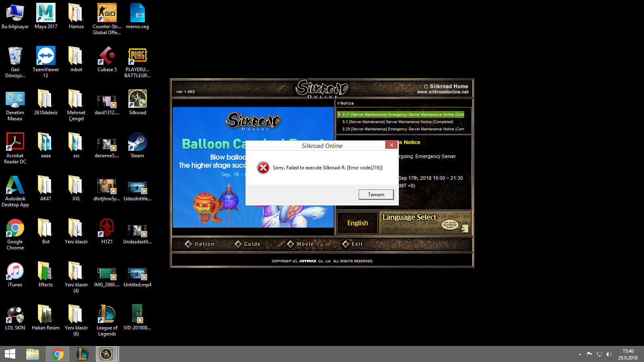Image resolution: width=644 pixels, height=362 pixels.
Task: Open Guide in Silkroad launcher
Action: pos(248,244)
